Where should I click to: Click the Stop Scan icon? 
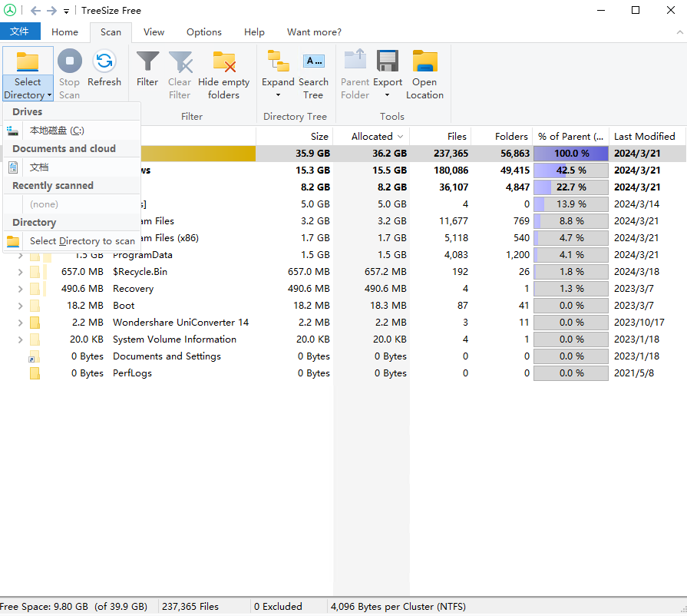click(x=69, y=62)
